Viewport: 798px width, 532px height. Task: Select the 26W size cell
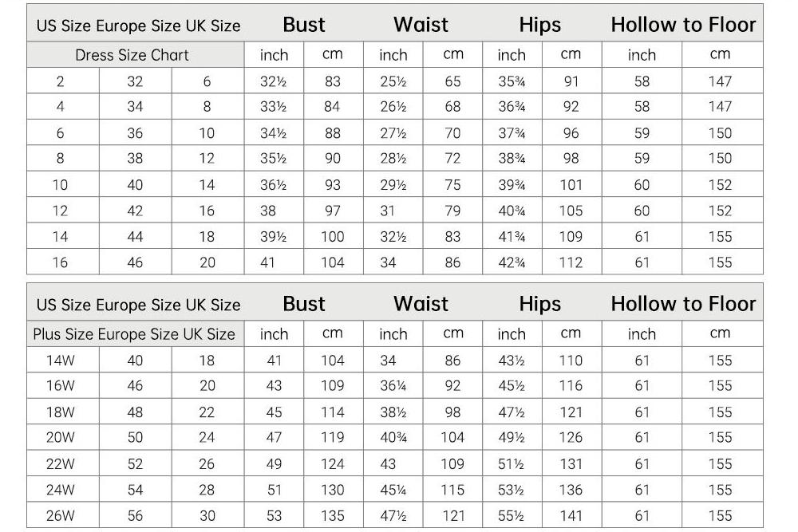coord(60,516)
